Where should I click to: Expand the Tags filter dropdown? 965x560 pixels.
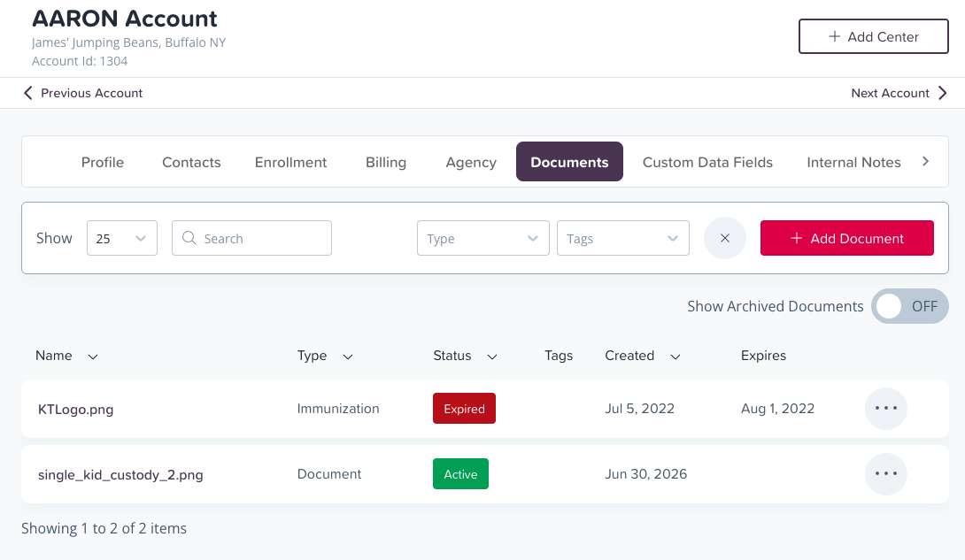click(x=622, y=238)
